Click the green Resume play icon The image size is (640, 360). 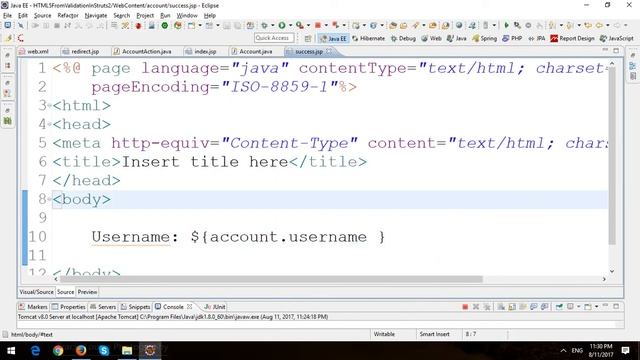[506, 25]
